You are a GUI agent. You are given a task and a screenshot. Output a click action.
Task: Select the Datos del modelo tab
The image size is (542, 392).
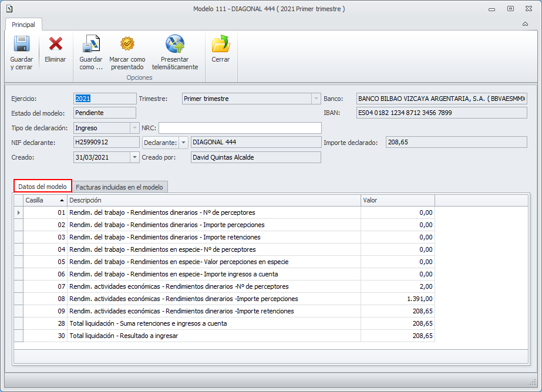point(42,187)
